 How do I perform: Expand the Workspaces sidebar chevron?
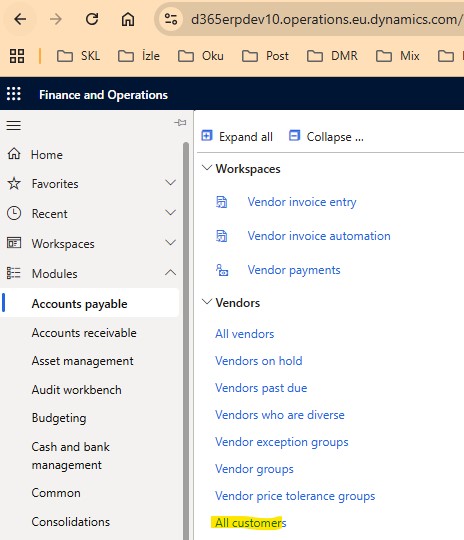(x=171, y=242)
